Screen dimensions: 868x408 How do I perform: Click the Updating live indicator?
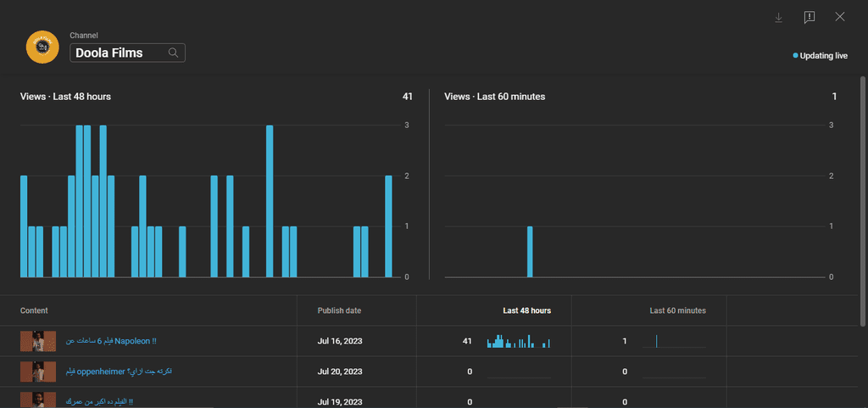(x=820, y=56)
